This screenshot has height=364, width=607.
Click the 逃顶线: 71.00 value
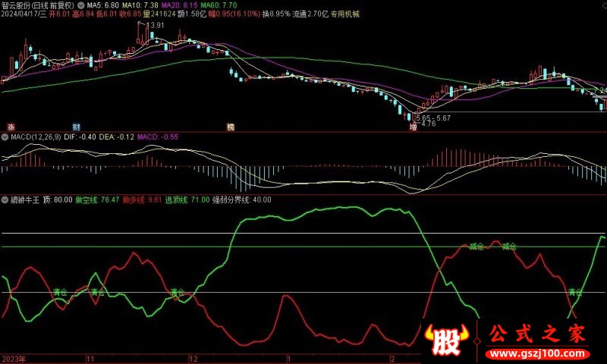tap(187, 200)
